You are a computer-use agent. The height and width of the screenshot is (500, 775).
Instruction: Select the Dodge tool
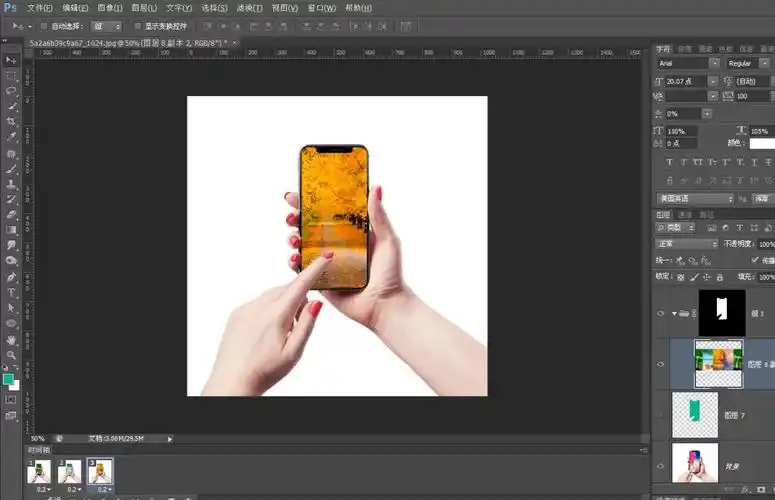pos(11,261)
